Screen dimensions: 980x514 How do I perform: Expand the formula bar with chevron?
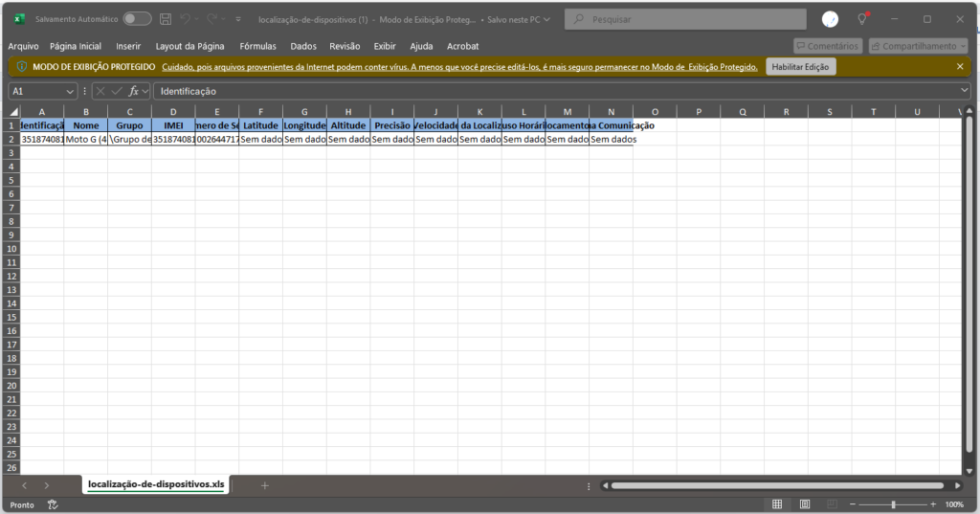[x=965, y=91]
